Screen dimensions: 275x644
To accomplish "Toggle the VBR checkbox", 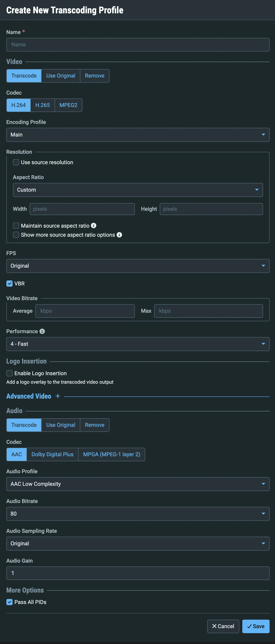I will pos(9,284).
